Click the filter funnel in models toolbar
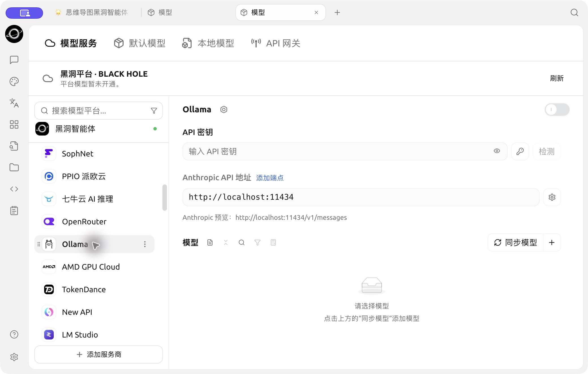This screenshot has width=588, height=374. tap(257, 242)
